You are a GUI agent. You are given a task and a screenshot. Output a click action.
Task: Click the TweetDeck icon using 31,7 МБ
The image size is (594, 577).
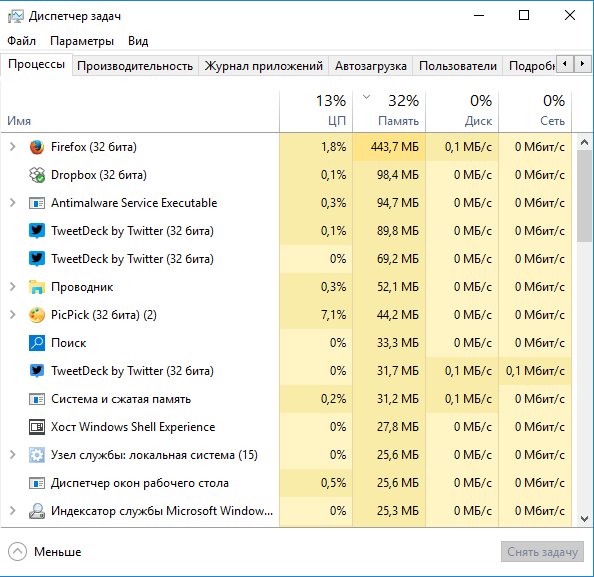(x=37, y=371)
